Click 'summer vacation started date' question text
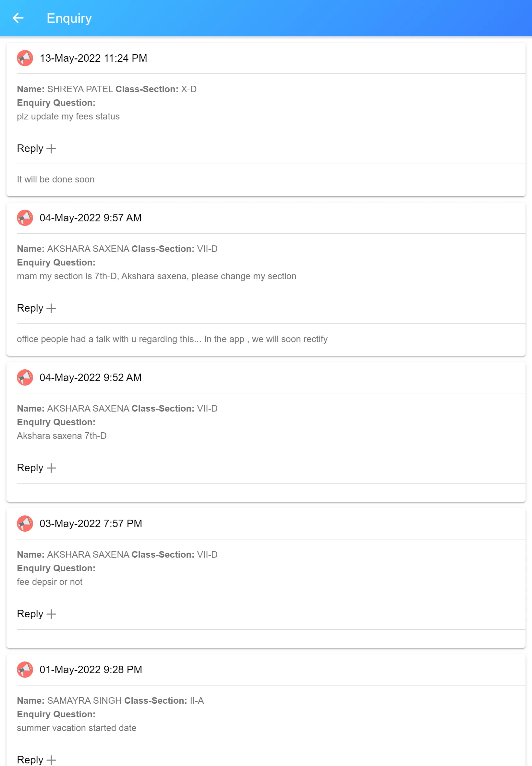 coord(77,728)
